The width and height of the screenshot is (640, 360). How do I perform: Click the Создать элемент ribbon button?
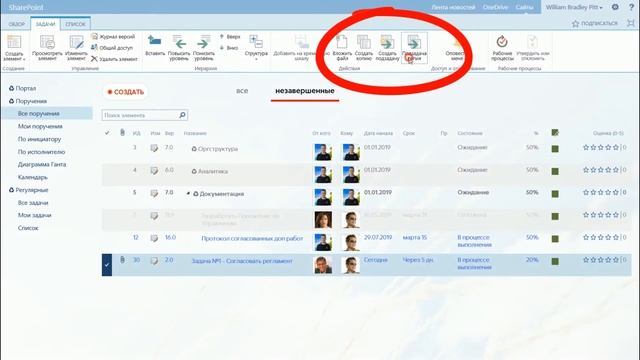point(14,48)
